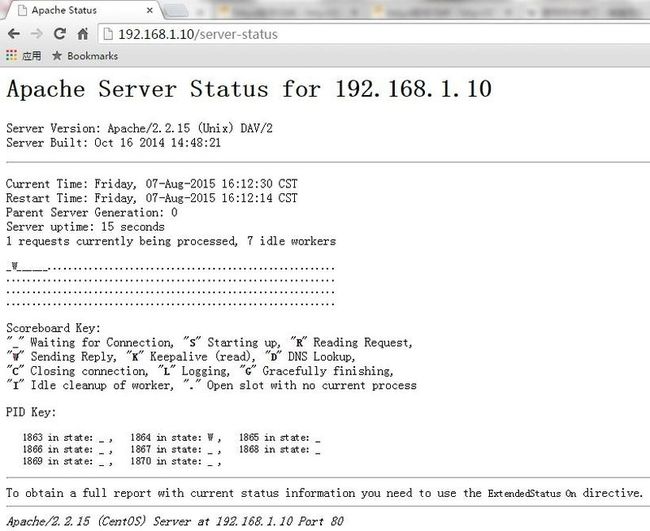Click Parent Server Generation: 0
Viewport: 650px width, 531px height.
click(x=92, y=212)
